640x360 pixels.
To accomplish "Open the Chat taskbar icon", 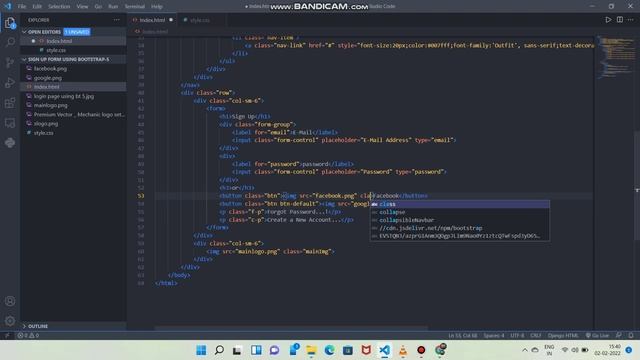I will pos(274,350).
